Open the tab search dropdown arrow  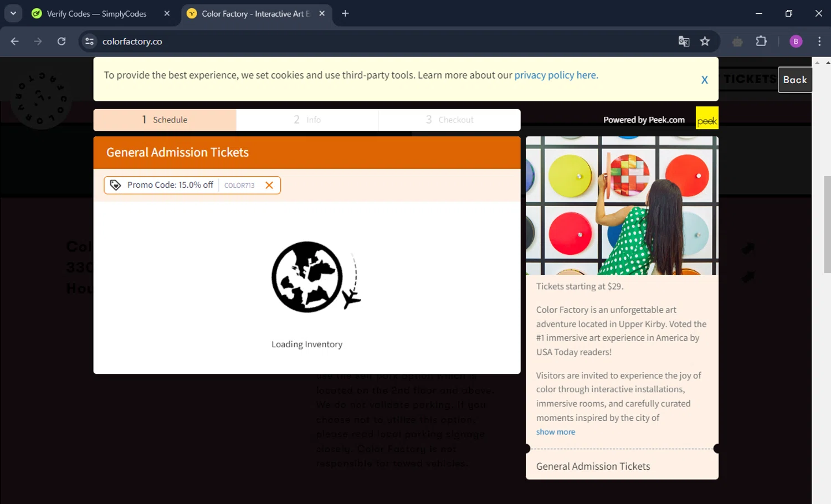[x=13, y=13]
